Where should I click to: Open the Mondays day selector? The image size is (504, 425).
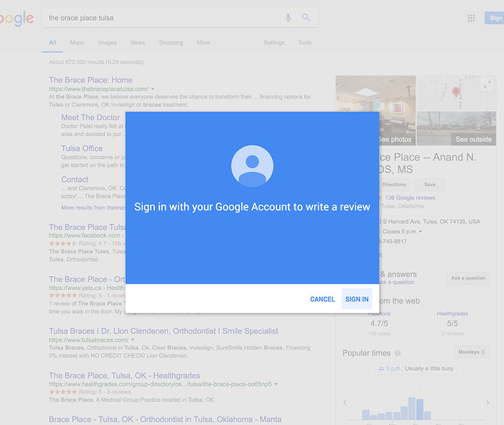471,352
